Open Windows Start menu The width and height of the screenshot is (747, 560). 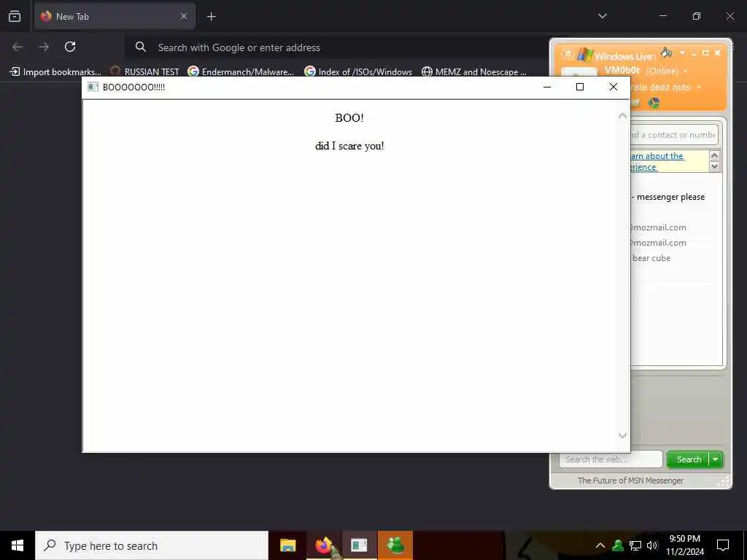(18, 545)
